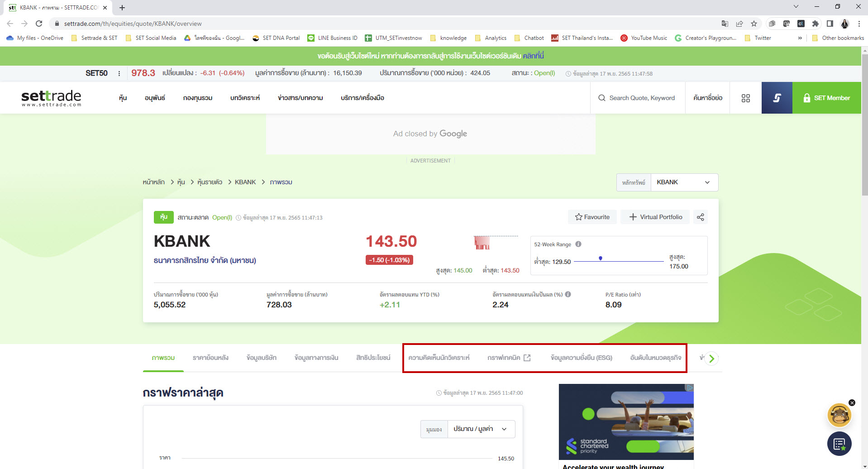Open stock search with the magnifier icon
The height and width of the screenshot is (469, 868).
tap(601, 98)
